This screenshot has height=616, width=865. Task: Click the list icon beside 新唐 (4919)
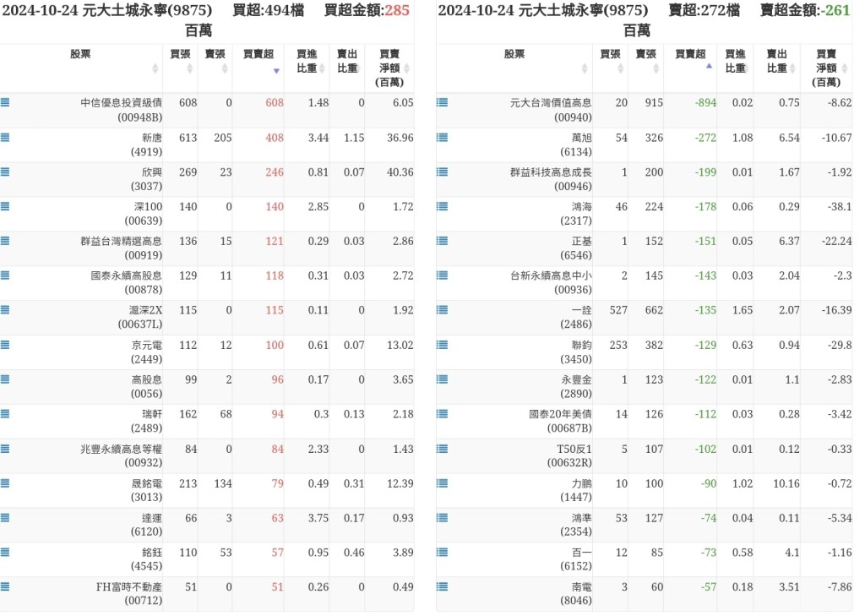(x=6, y=137)
